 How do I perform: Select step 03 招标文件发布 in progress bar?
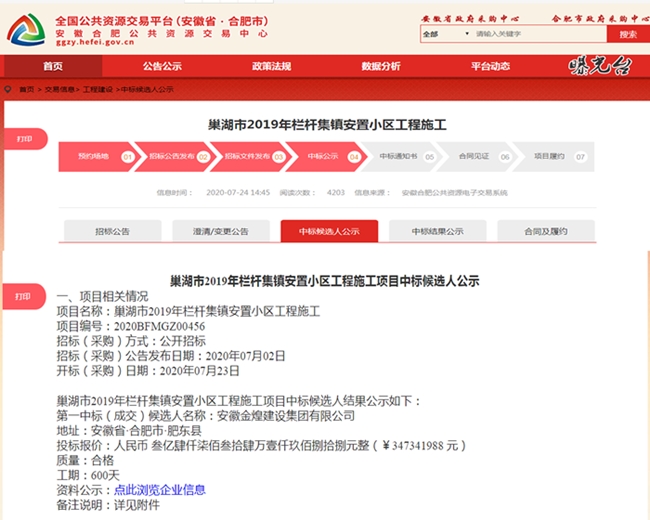(247, 157)
